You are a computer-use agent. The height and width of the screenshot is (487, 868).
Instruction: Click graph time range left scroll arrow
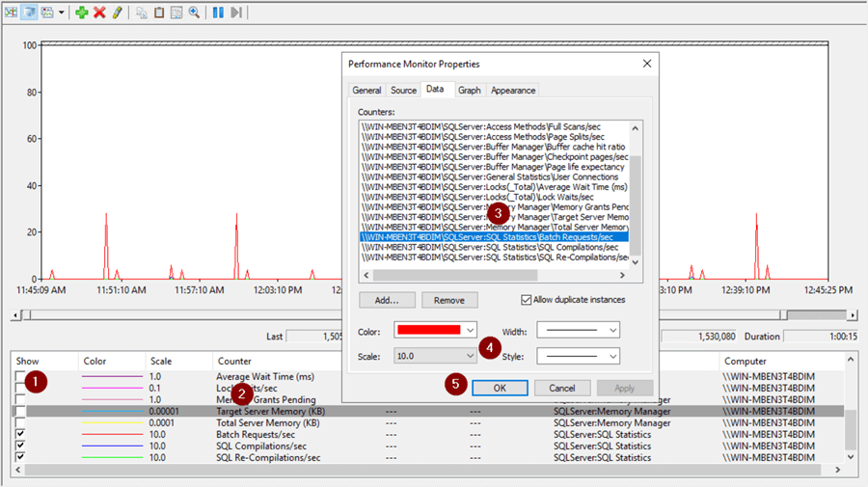(x=16, y=315)
